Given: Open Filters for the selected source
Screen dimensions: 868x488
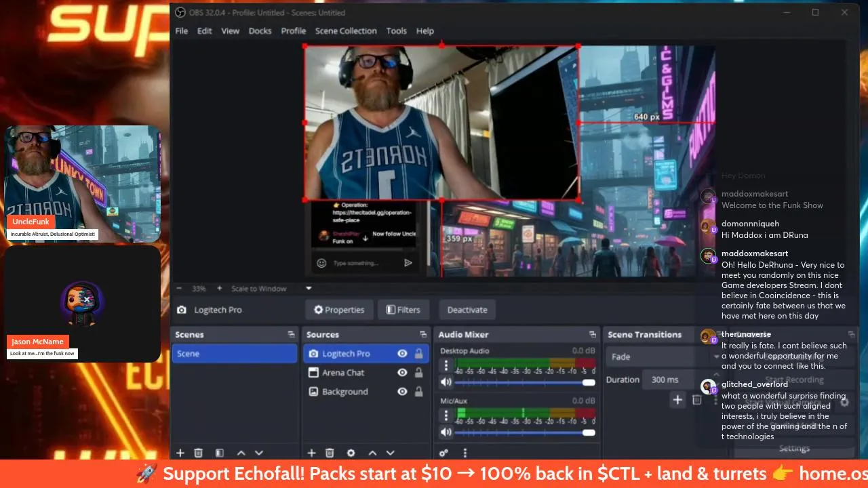Looking at the screenshot, I should pyautogui.click(x=403, y=310).
